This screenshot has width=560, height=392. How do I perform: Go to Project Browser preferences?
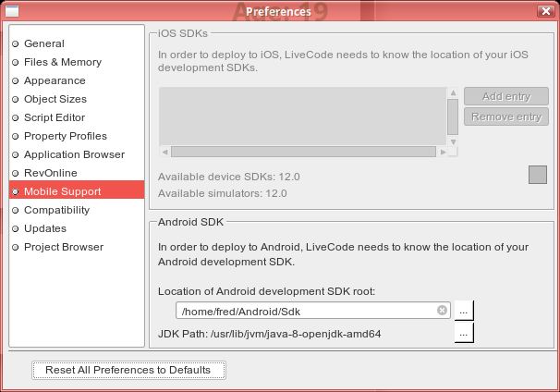coord(64,247)
